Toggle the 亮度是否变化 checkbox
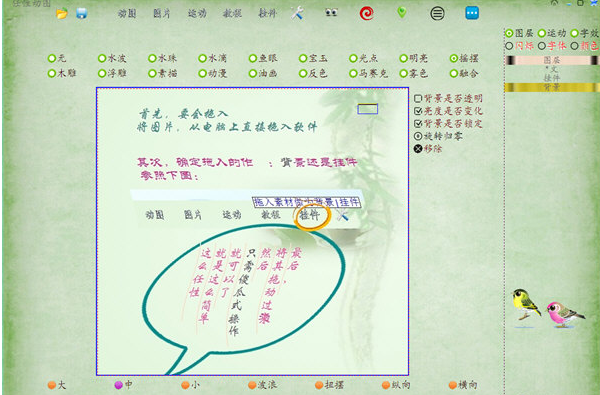The height and width of the screenshot is (395, 600). pyautogui.click(x=418, y=111)
